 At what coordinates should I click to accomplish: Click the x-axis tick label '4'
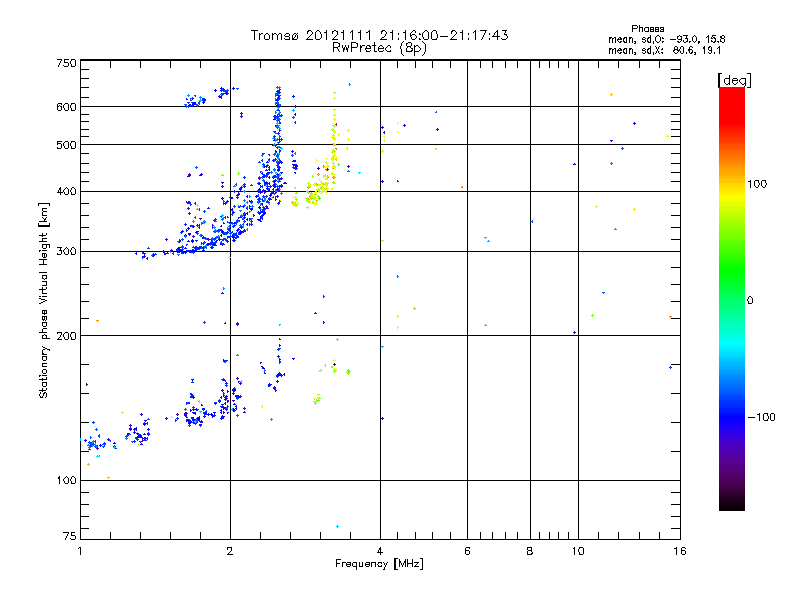click(380, 551)
